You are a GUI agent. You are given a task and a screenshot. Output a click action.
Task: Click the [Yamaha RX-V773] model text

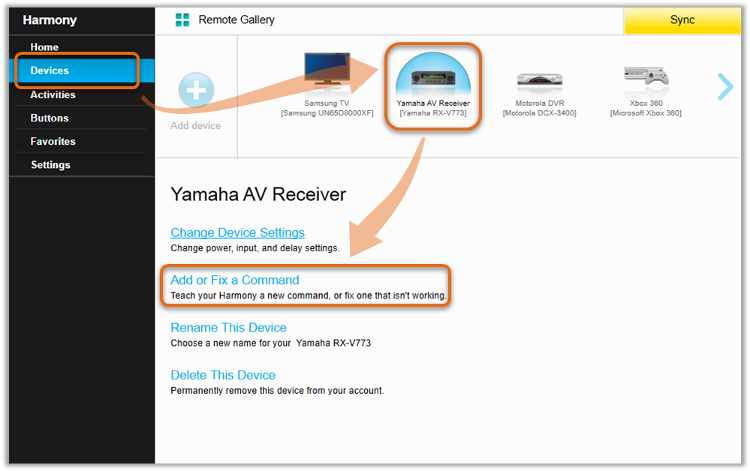coord(433,113)
